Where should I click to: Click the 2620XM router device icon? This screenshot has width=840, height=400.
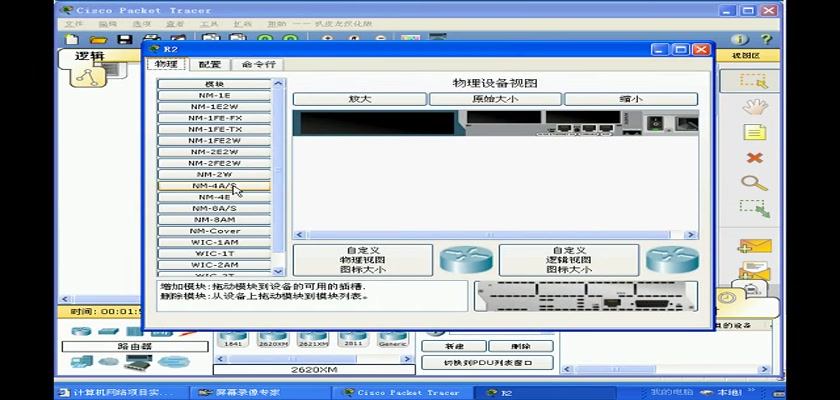tap(272, 340)
